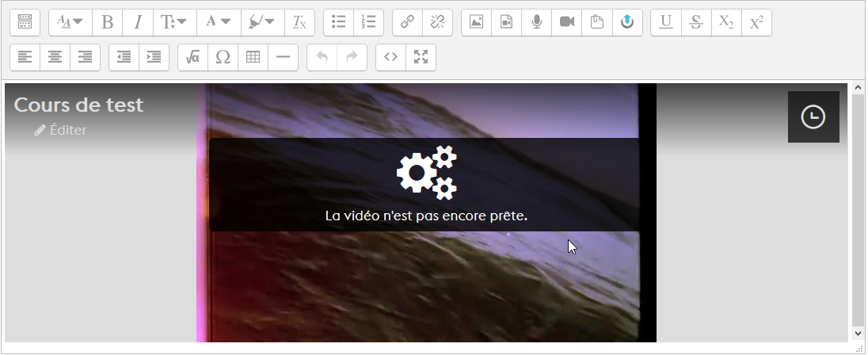Click the Éditer link under course title
Viewport: 868px width, 355px height.
[x=61, y=130]
